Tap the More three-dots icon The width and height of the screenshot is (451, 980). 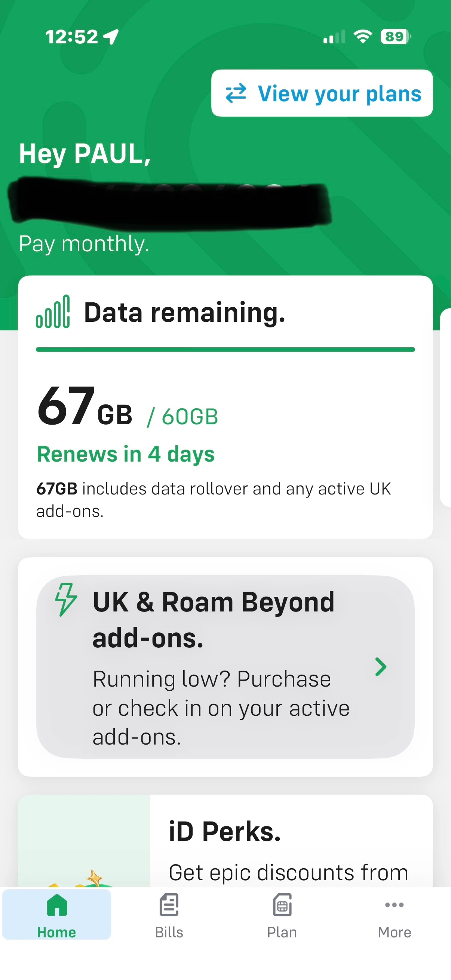coord(394,905)
